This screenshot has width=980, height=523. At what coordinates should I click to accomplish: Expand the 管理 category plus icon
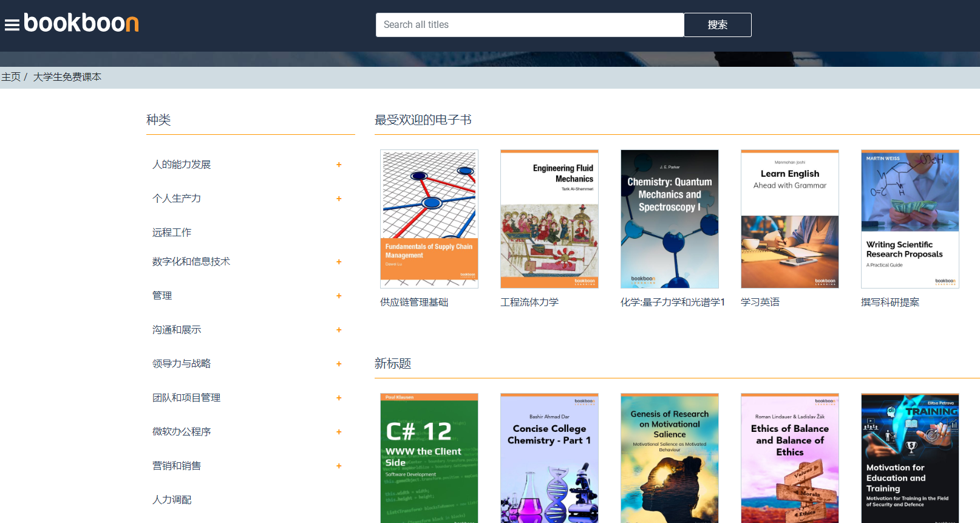tap(339, 296)
